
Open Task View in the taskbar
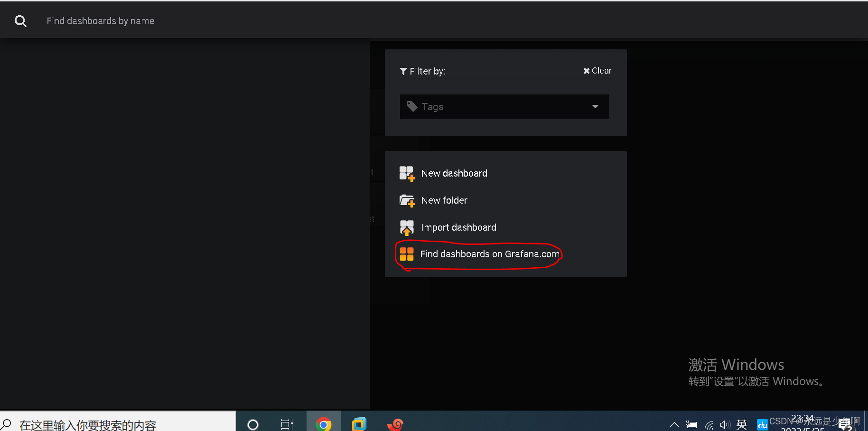(287, 424)
